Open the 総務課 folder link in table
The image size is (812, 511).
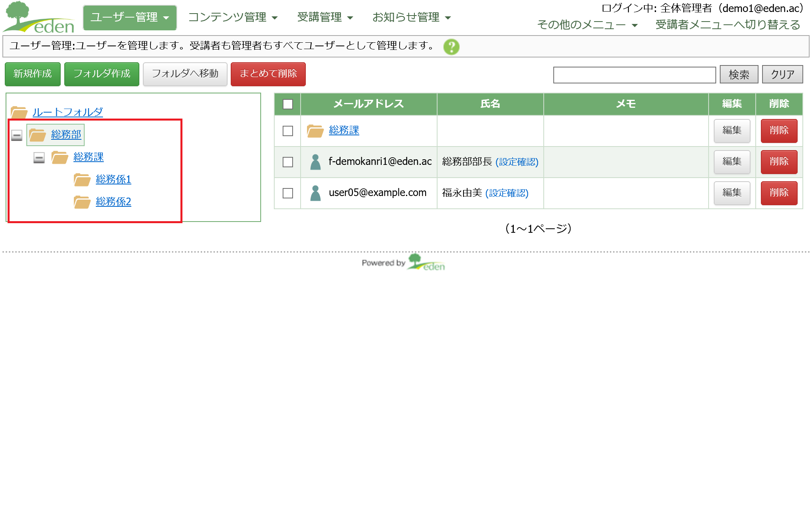344,130
